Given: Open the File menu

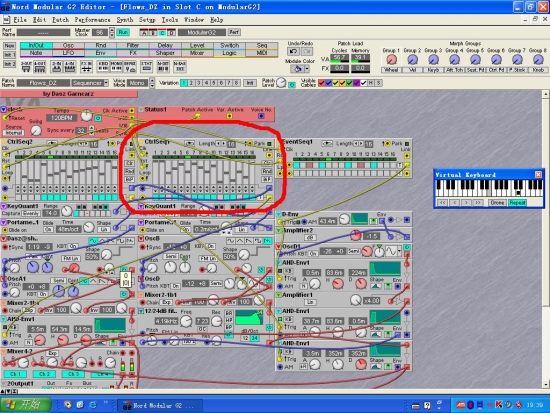Looking at the screenshot, I should tap(20, 20).
